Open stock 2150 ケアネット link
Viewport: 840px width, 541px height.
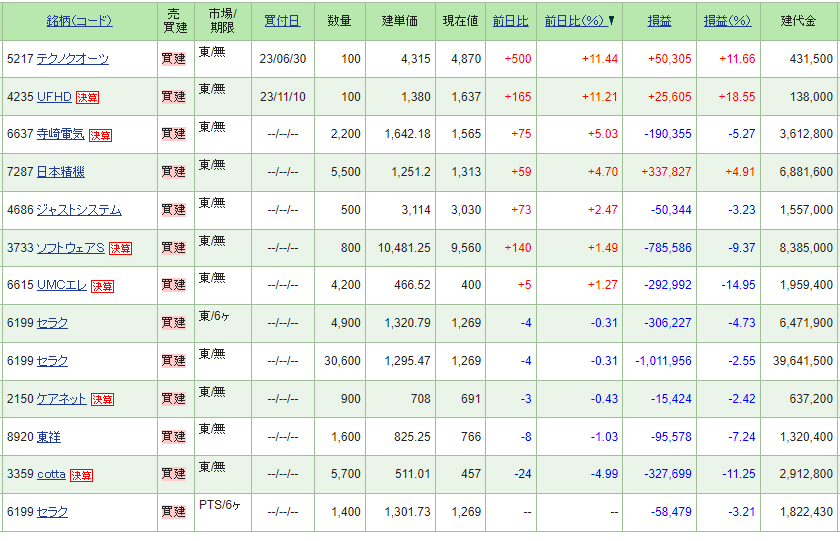pos(61,399)
